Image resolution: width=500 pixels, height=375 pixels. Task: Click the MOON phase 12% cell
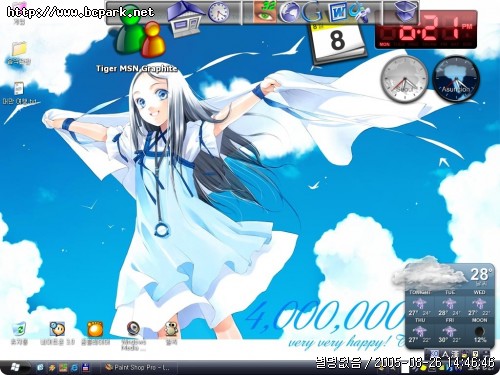click(x=479, y=331)
